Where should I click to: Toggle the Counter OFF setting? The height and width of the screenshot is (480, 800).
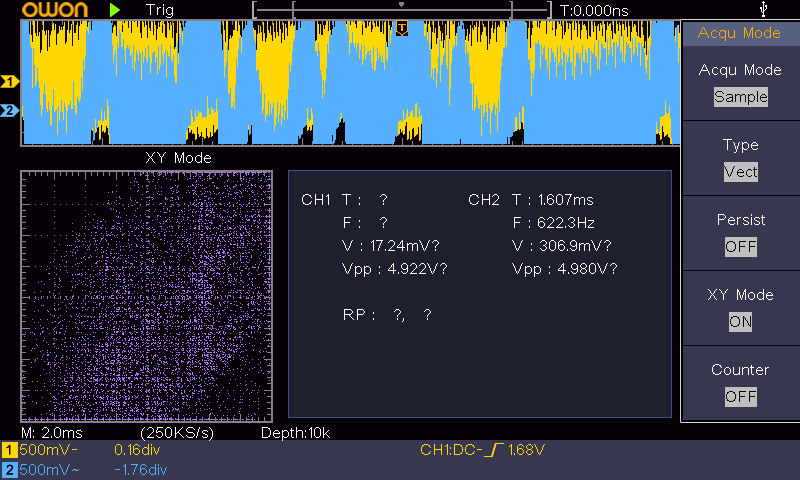pyautogui.click(x=740, y=397)
